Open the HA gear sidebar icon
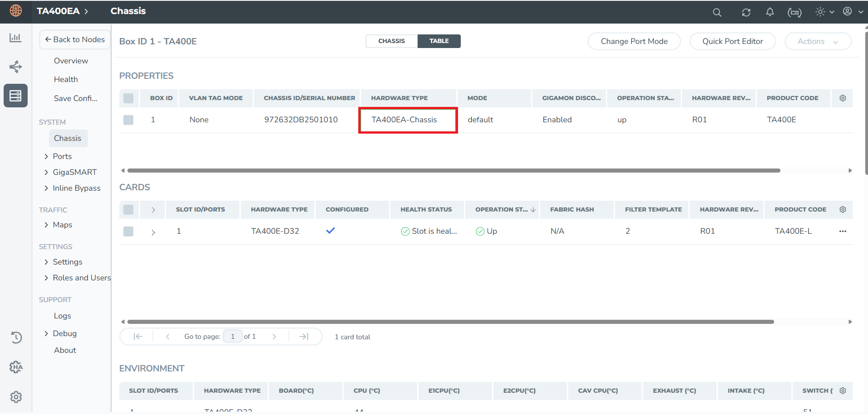This screenshot has width=868, height=414. pos(16,367)
